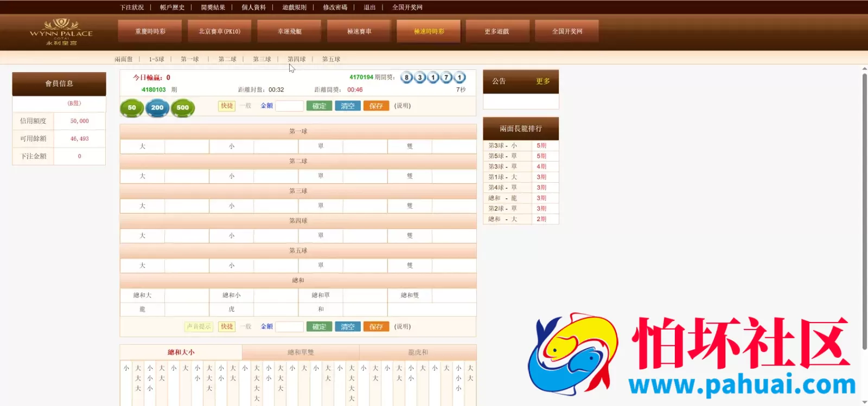Switch to the 1-5球 sub-tab
The image size is (868, 406).
coord(156,59)
